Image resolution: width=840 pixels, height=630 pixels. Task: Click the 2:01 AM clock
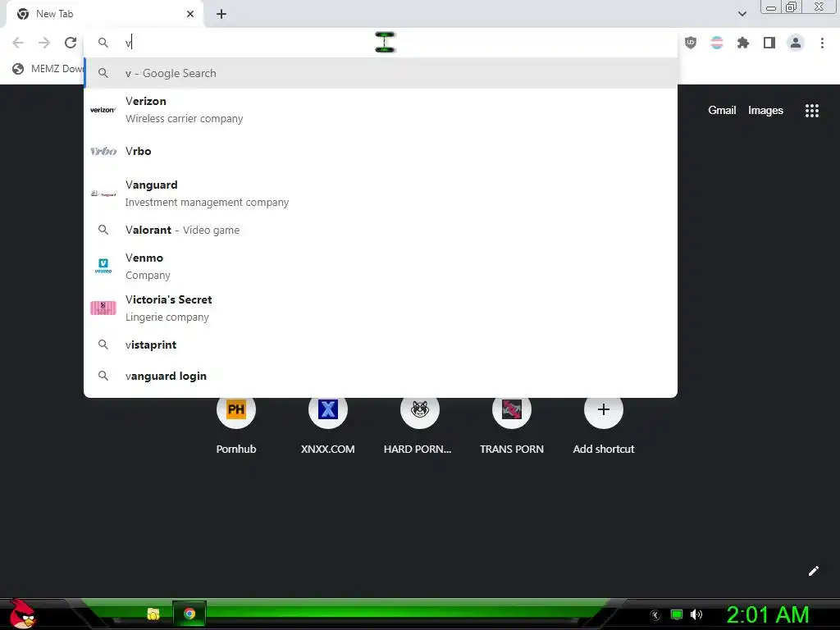pos(768,615)
